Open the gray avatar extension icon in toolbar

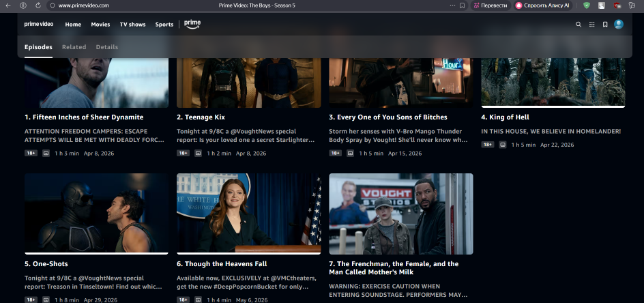pos(602,5)
